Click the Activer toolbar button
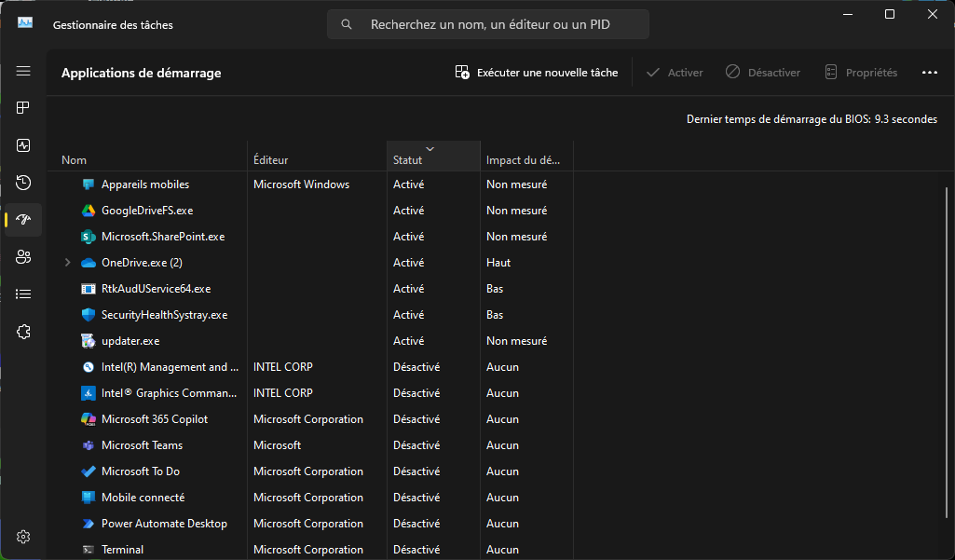This screenshot has height=560, width=955. point(675,73)
